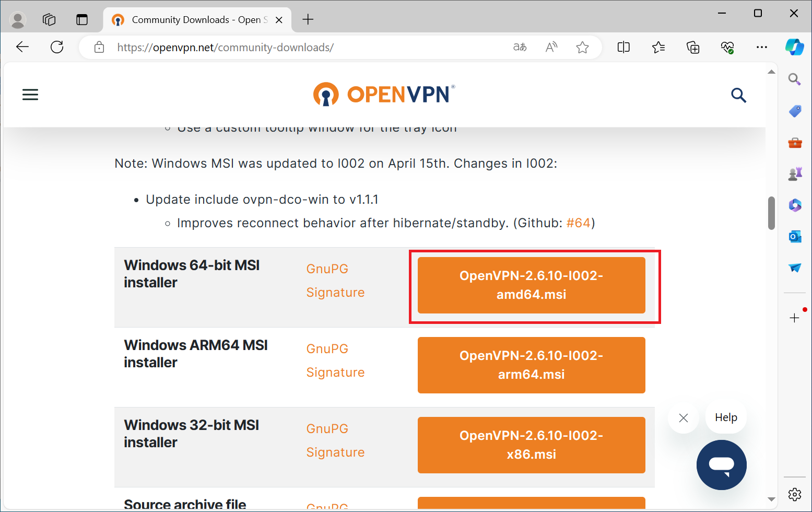Screen dimensions: 812x512
Task: Open sidebar settings gear icon
Action: click(x=795, y=494)
